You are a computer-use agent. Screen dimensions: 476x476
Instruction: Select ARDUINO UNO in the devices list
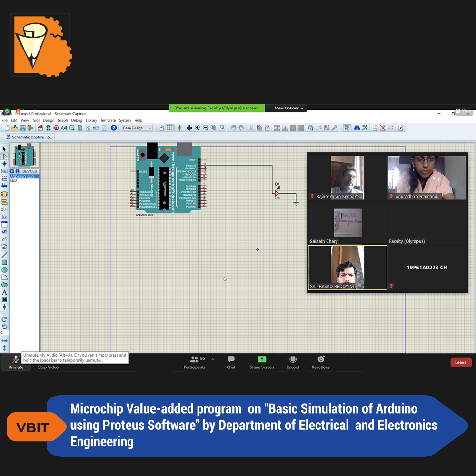tap(24, 177)
